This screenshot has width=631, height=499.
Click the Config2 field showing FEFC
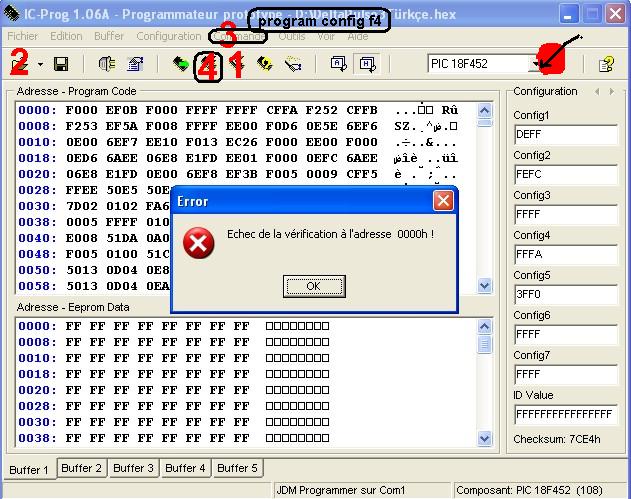[x=565, y=174]
